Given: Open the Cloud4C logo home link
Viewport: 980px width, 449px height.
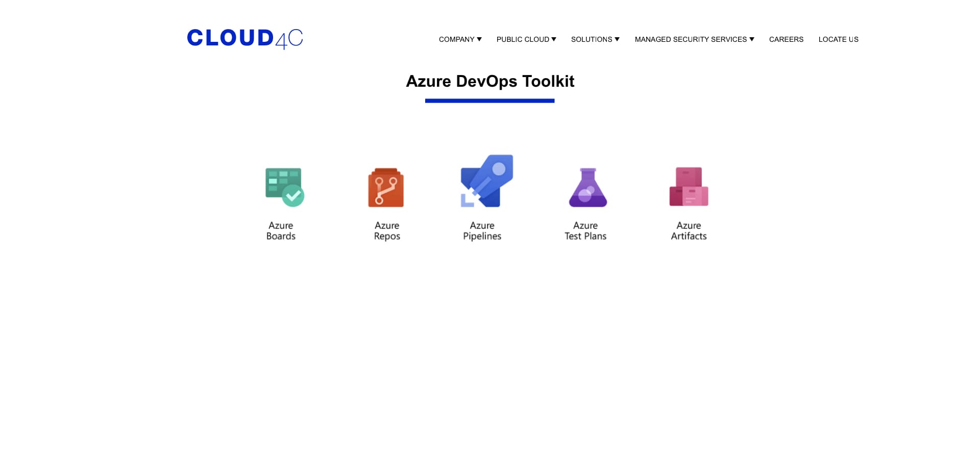Looking at the screenshot, I should 245,39.
